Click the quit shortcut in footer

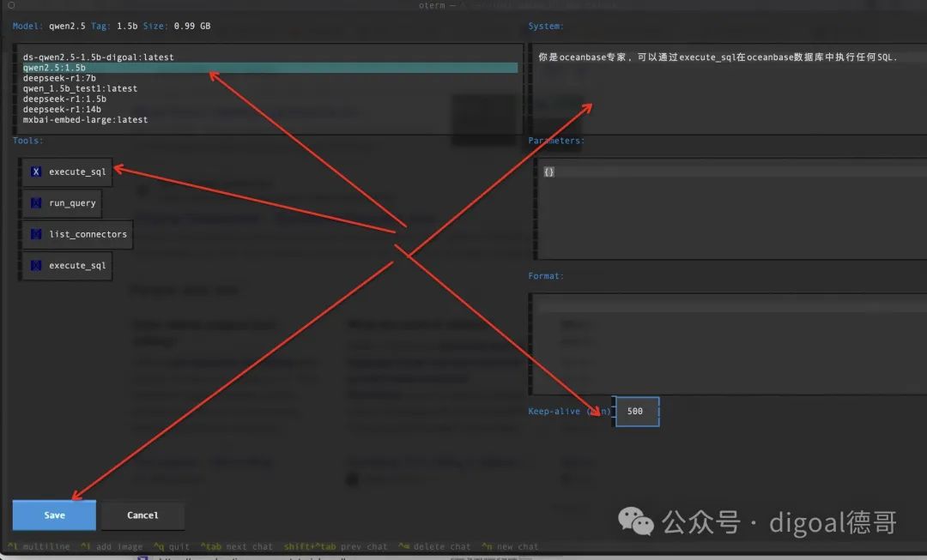pyautogui.click(x=172, y=547)
